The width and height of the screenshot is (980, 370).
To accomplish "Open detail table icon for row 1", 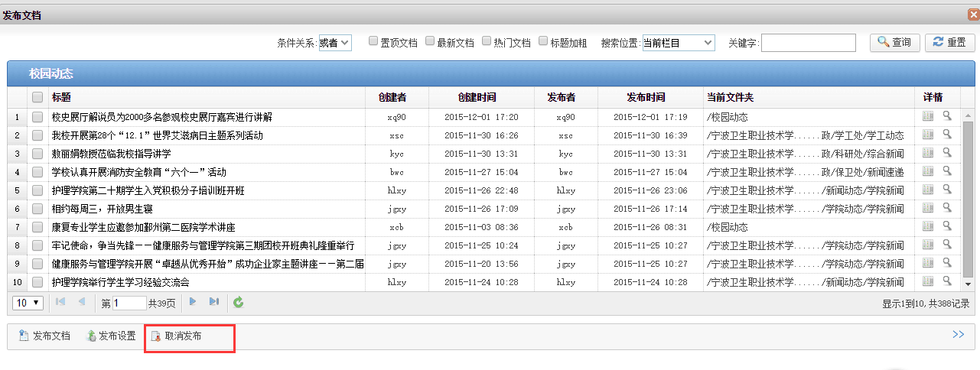I will [928, 117].
